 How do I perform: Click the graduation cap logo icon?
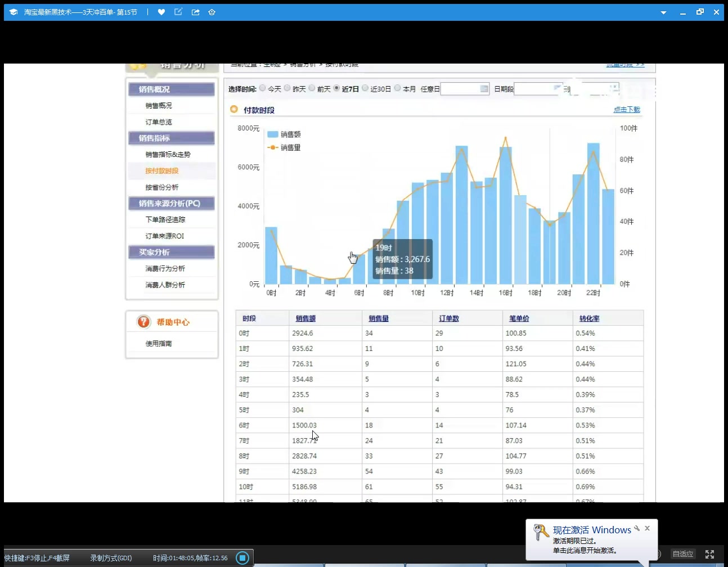(14, 12)
